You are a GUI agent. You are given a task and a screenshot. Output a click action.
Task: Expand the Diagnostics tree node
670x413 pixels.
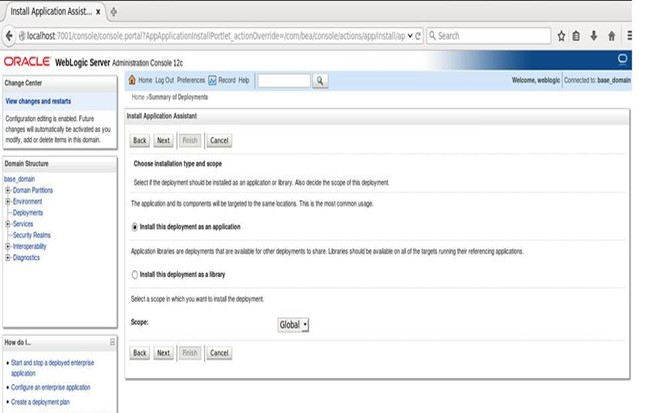point(8,258)
